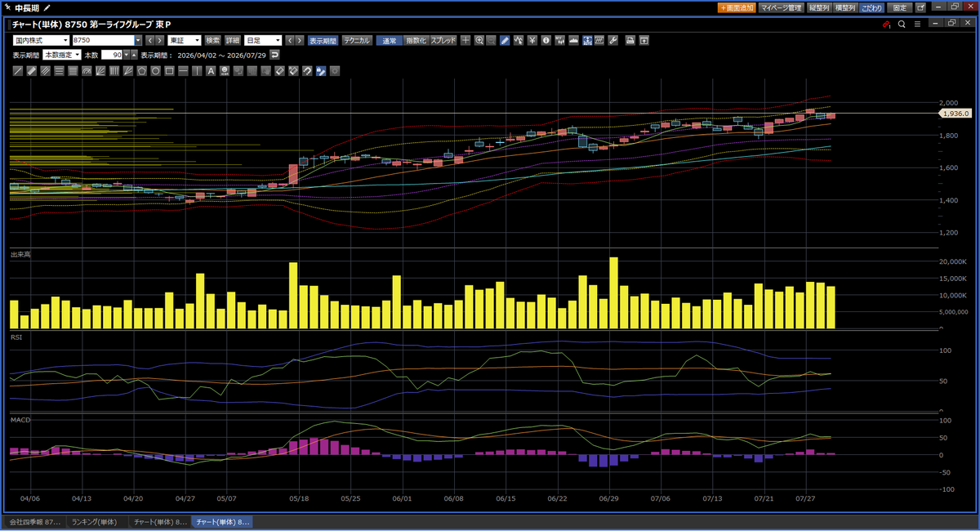
Task: Click the crosshair cursor icon
Action: pyautogui.click(x=465, y=40)
